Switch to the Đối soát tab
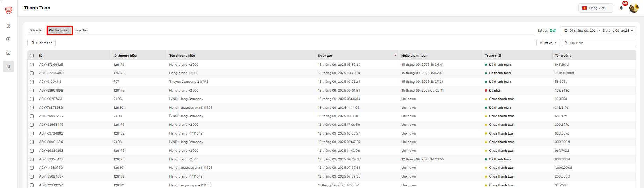Viewport: 644px width, 188px height. [x=36, y=30]
